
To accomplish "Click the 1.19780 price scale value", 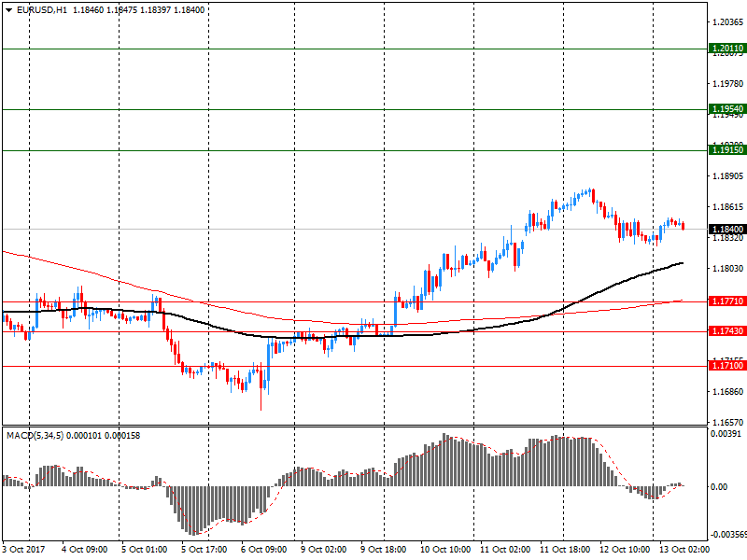I will click(x=727, y=84).
